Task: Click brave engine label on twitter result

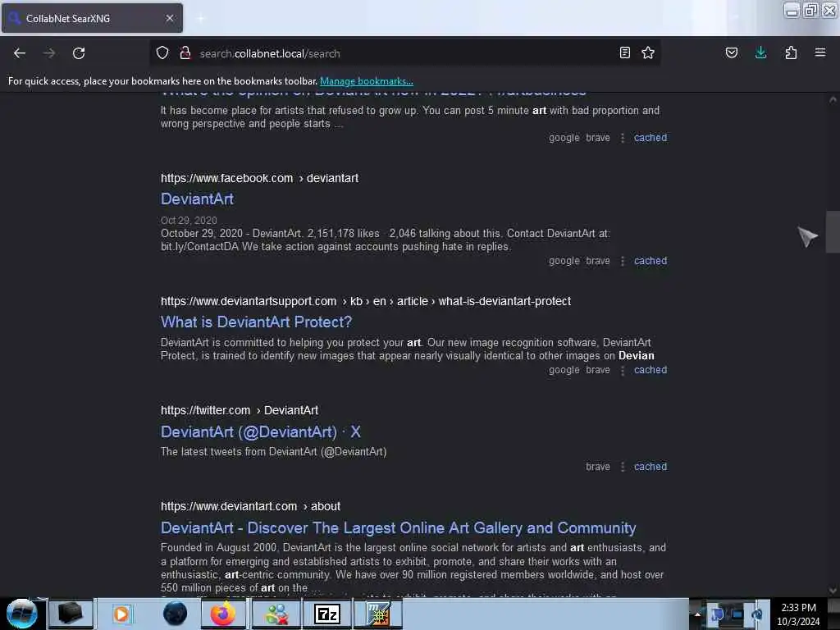Action: 598,467
